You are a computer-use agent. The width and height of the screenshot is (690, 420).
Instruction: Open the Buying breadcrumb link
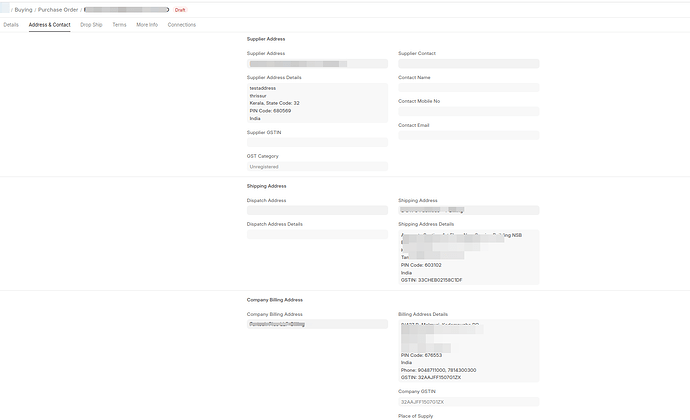[x=21, y=9]
